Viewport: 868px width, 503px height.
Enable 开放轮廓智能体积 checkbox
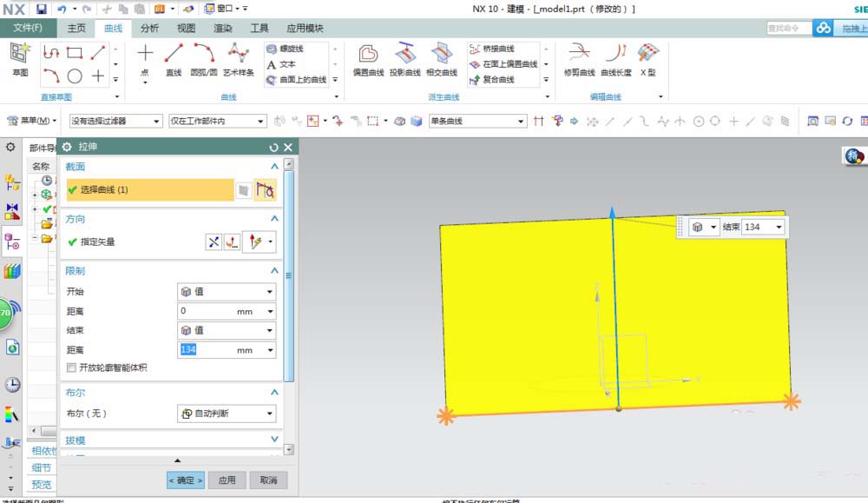(x=72, y=368)
